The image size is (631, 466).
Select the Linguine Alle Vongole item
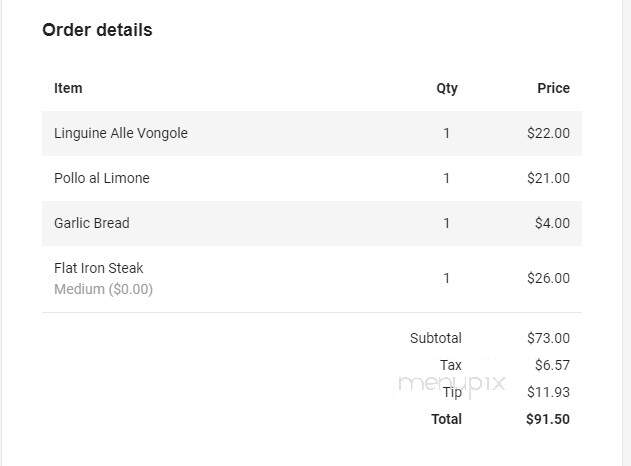click(x=121, y=133)
